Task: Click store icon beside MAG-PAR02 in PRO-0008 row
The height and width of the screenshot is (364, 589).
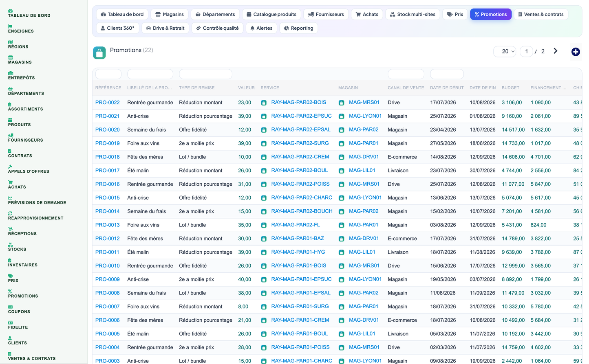Action: point(342,293)
